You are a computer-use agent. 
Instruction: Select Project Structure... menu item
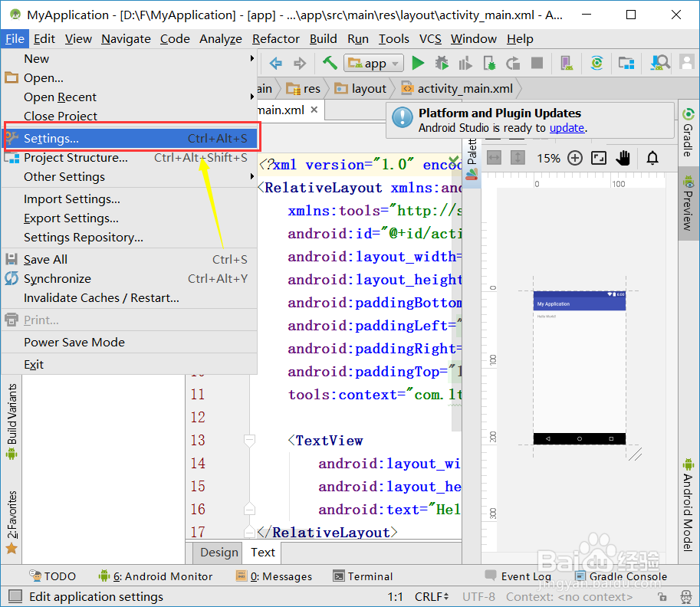coord(129,158)
